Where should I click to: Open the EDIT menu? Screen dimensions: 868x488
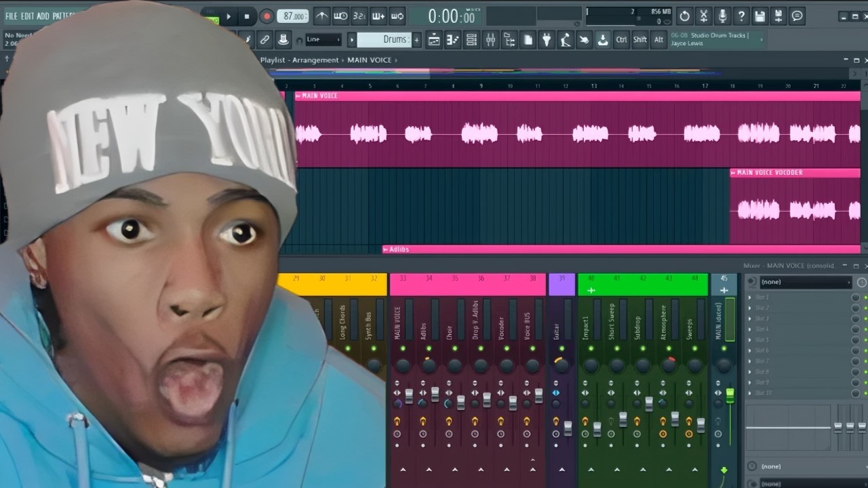coord(27,16)
